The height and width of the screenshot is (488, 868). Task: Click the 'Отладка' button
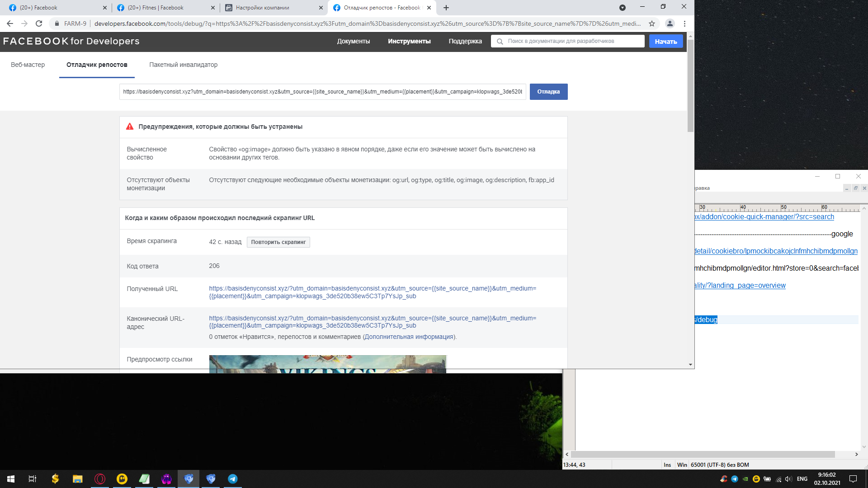(x=548, y=92)
